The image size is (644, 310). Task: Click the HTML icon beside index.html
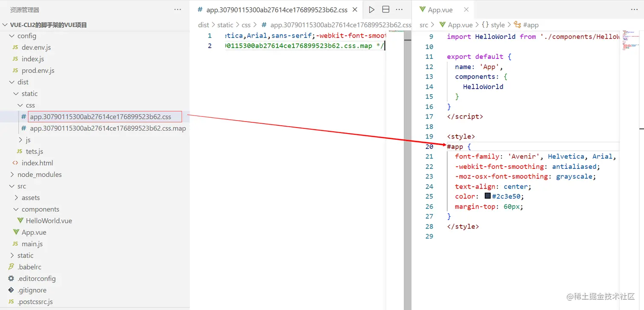click(x=15, y=163)
